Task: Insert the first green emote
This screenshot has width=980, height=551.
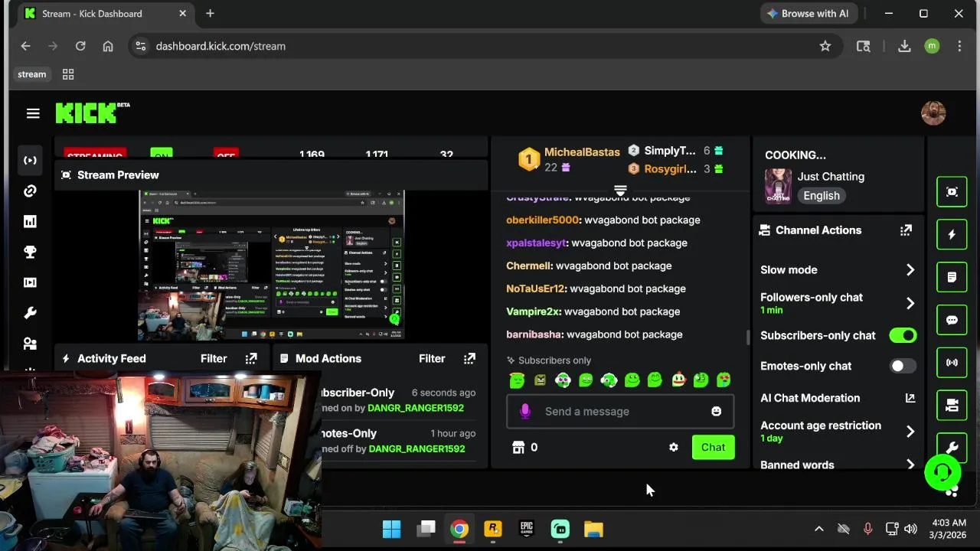Action: pyautogui.click(x=517, y=380)
